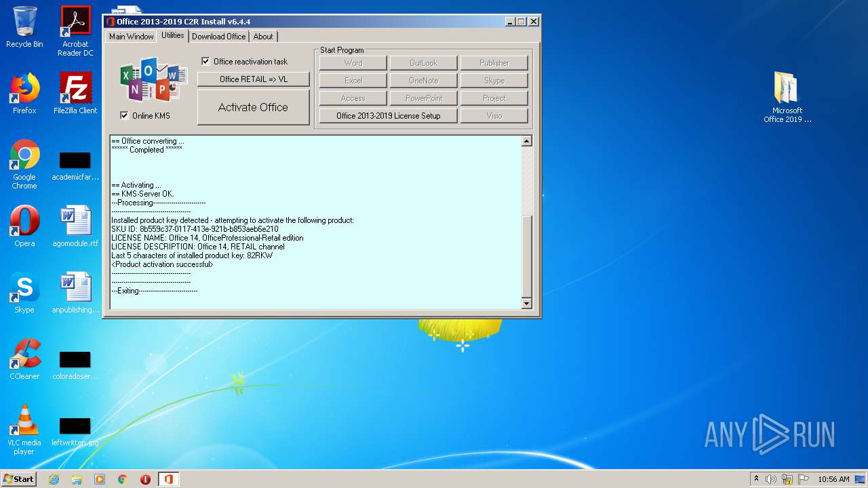This screenshot has height=488, width=868.
Task: Open Windows Explorer from the taskbar
Action: point(77,479)
